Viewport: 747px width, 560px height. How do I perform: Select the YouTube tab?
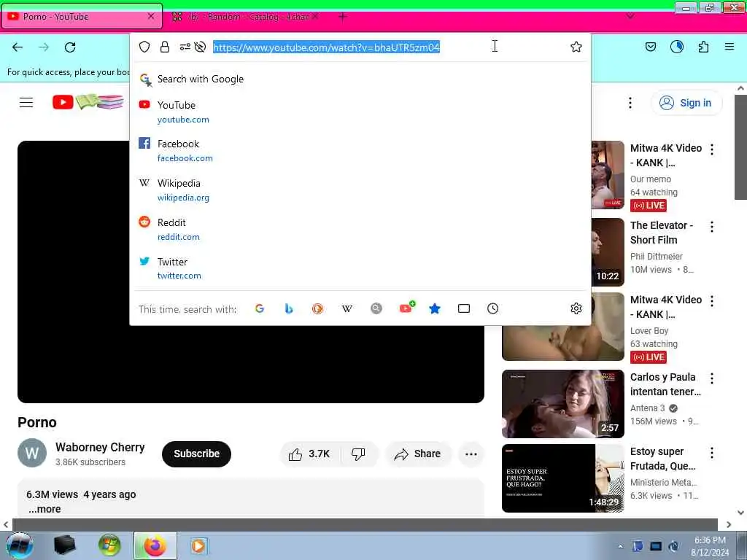[82, 17]
